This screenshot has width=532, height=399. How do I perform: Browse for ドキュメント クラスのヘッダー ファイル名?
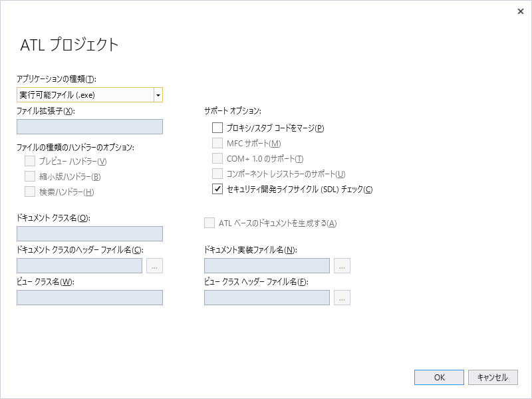point(154,265)
